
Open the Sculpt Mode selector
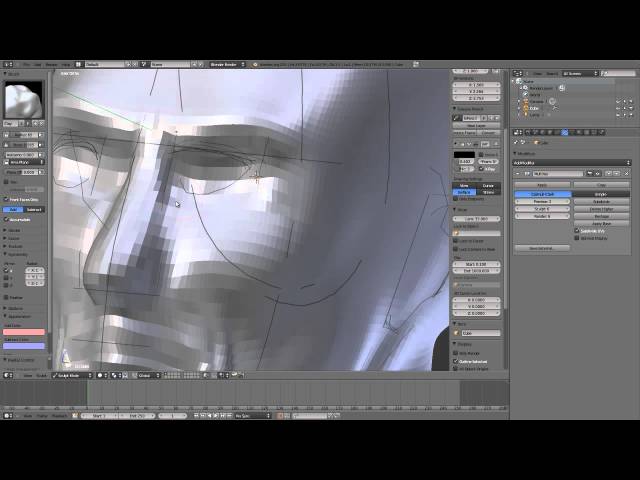click(72, 375)
